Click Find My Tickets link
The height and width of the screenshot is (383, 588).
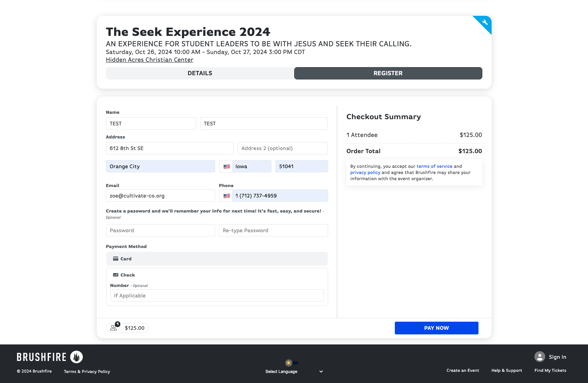(x=550, y=371)
